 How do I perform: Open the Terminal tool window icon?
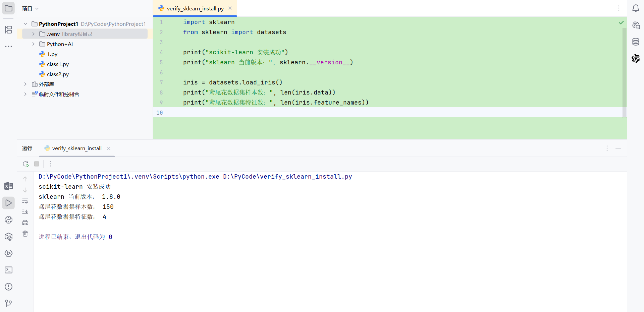[x=8, y=270]
